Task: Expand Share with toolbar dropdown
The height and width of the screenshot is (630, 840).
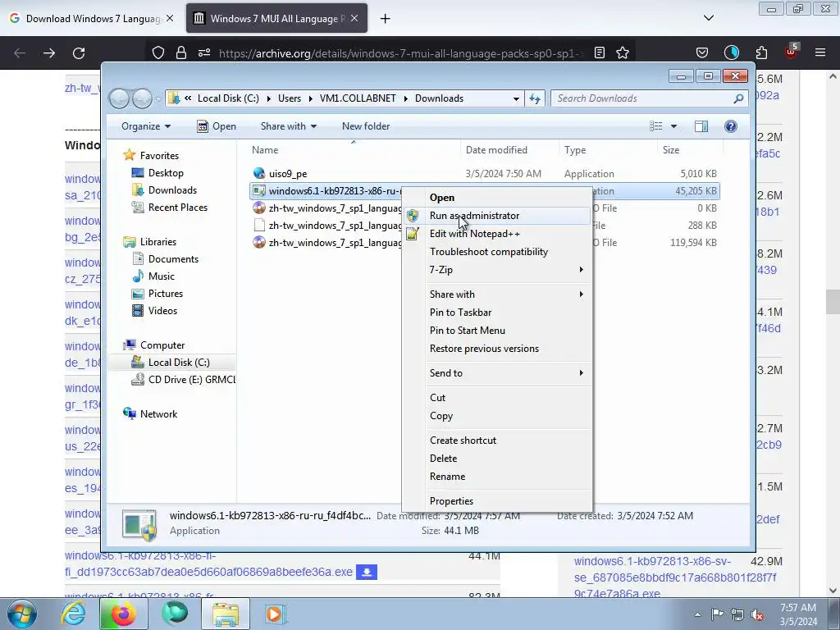Action: point(288,126)
